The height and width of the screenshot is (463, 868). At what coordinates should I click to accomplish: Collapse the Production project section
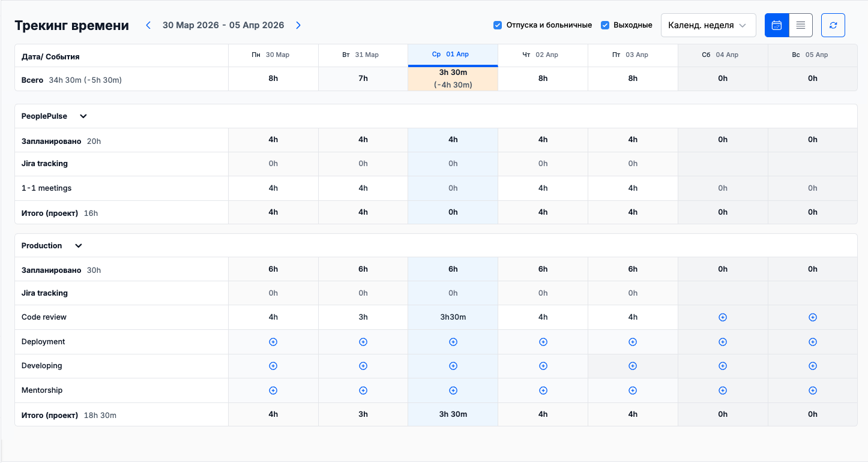pos(78,246)
